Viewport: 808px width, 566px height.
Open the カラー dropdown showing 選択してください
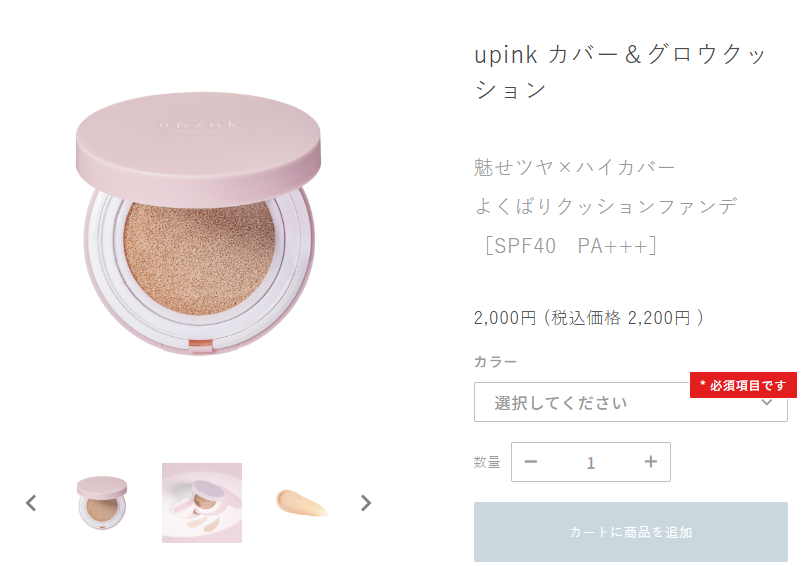pyautogui.click(x=631, y=402)
